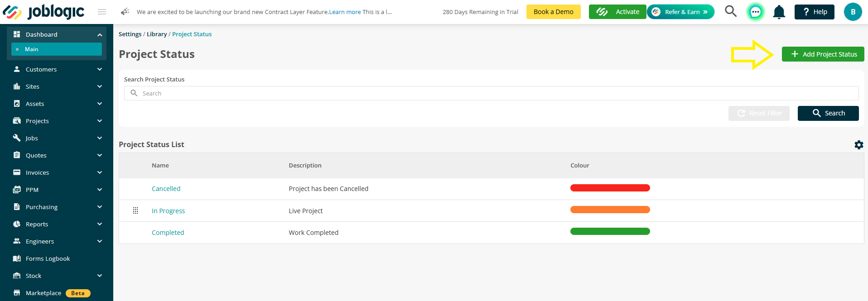Screen dimensions: 868x301
Task: Expand the Assets menu chevron
Action: (100, 104)
